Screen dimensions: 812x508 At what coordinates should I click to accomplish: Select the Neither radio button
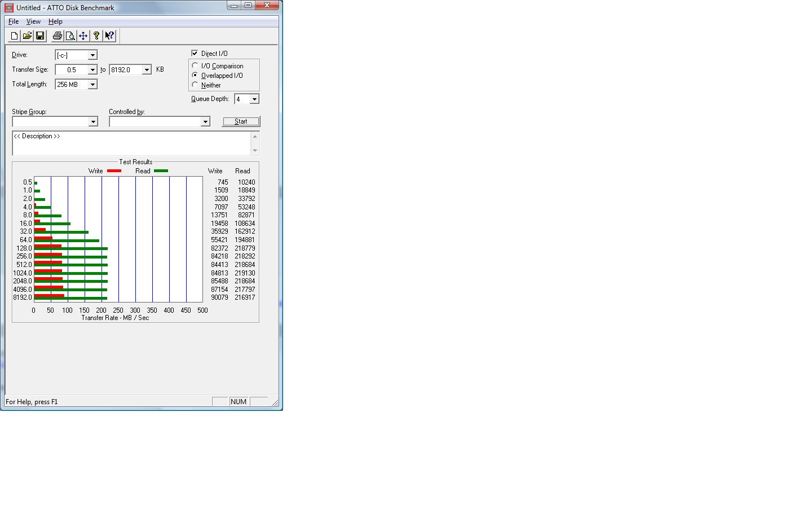tap(195, 85)
